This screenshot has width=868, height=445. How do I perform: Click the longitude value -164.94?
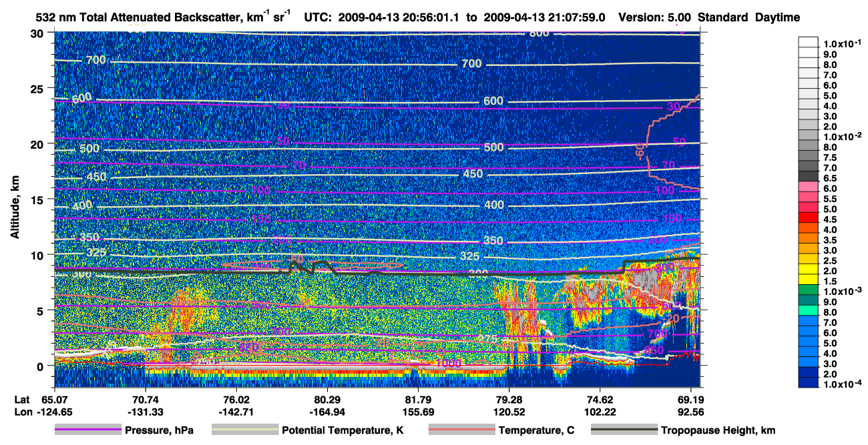click(x=327, y=412)
